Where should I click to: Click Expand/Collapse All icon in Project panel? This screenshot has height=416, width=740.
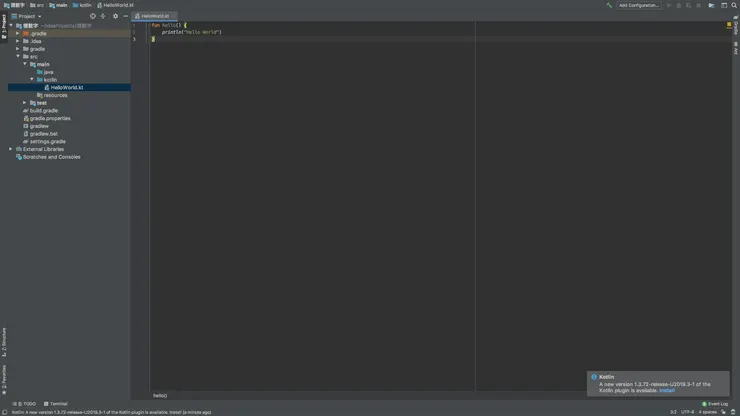[103, 16]
